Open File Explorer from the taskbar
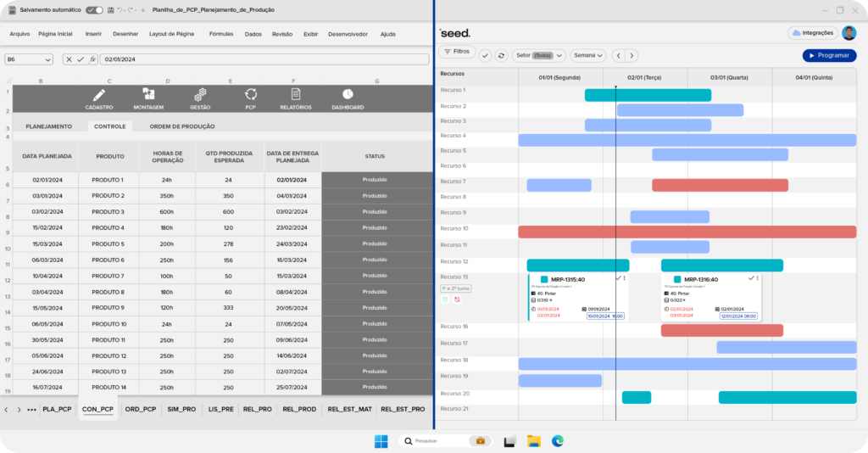 534,440
